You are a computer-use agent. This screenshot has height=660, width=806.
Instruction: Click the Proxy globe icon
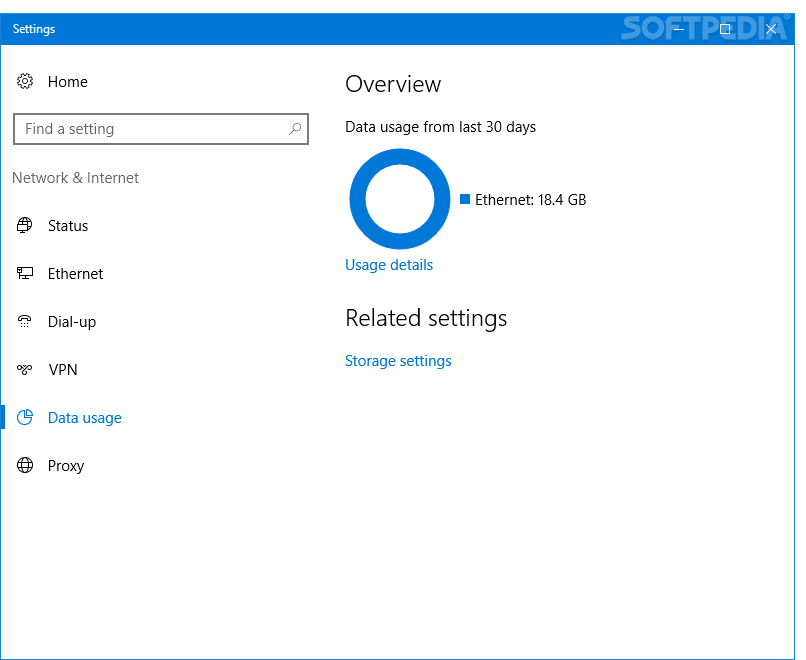[x=25, y=465]
